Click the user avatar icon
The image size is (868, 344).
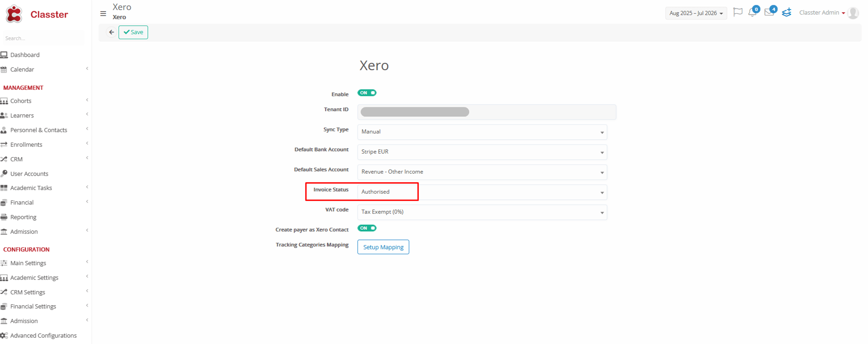point(853,13)
